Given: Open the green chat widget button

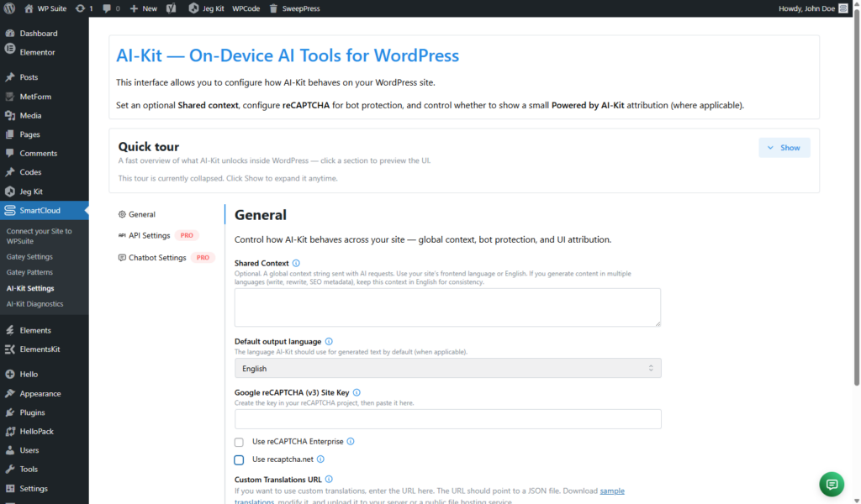Looking at the screenshot, I should [x=832, y=484].
